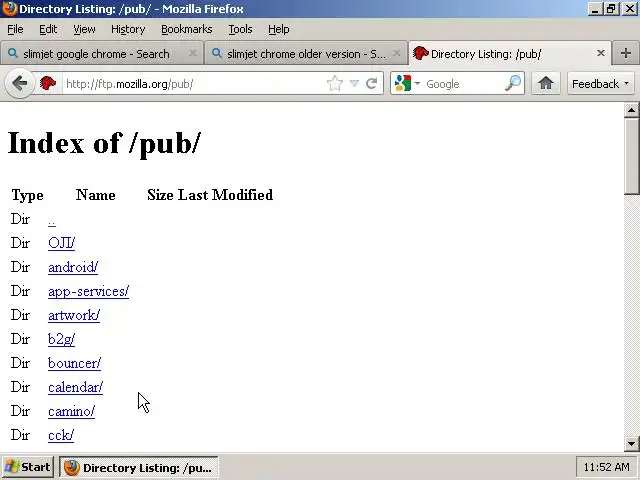Click favicon on Directory Listing tab
The image size is (640, 480).
click(420, 53)
